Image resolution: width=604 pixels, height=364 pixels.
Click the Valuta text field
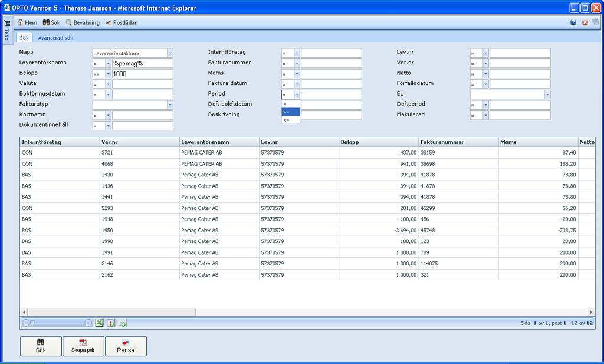[x=143, y=84]
